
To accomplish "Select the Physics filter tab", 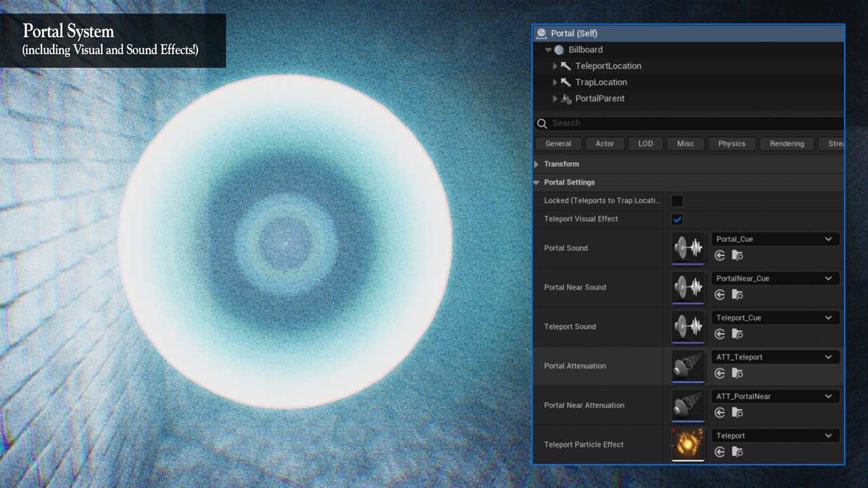I will click(732, 144).
